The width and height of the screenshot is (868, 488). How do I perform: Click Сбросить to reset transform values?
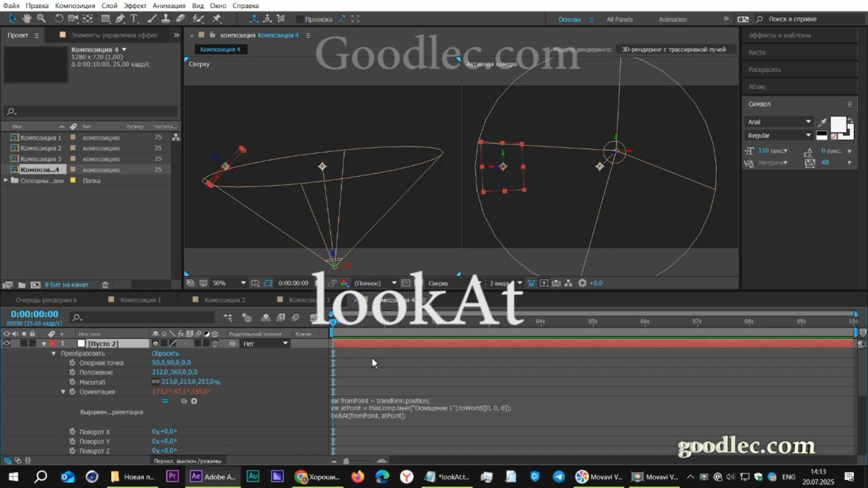pos(164,353)
